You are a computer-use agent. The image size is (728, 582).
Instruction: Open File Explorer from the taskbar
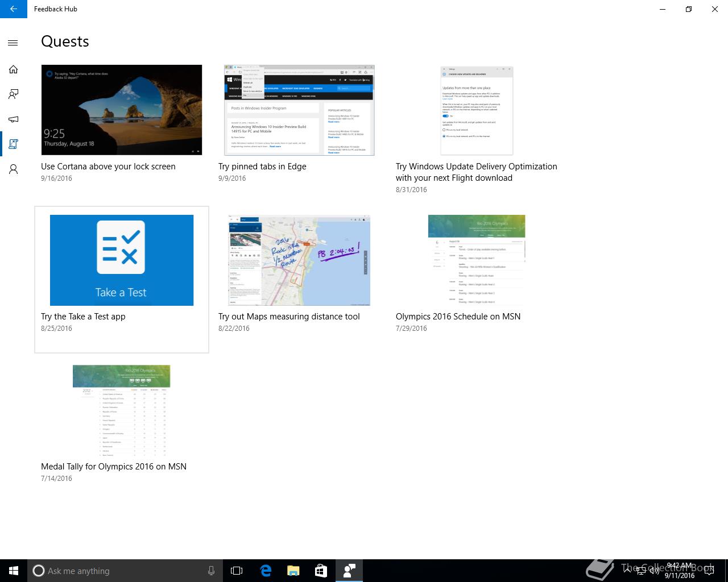[x=293, y=571]
